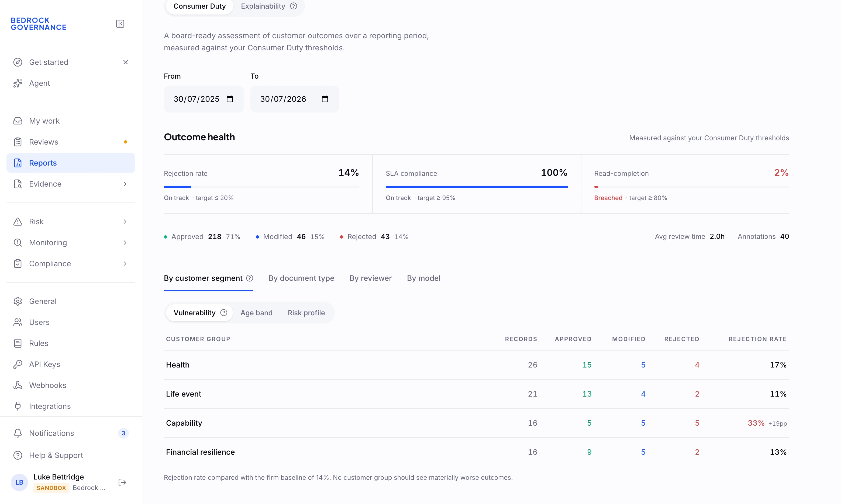Collapse the sidebar panel icon

tap(120, 24)
